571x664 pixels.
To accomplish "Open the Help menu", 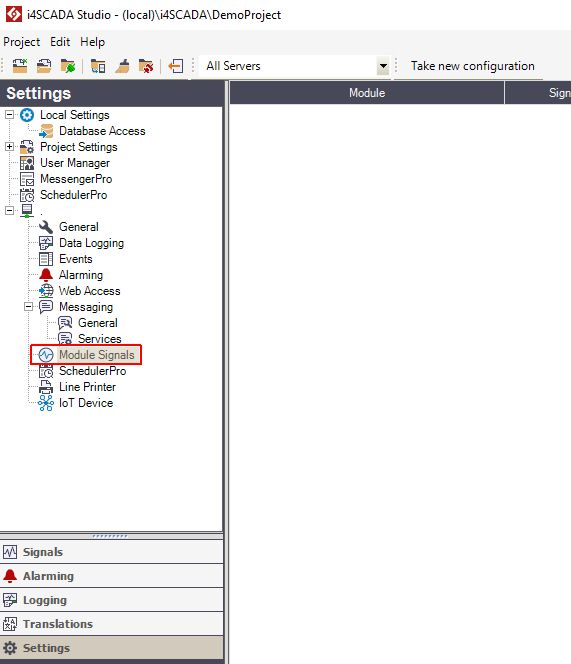I will [92, 42].
